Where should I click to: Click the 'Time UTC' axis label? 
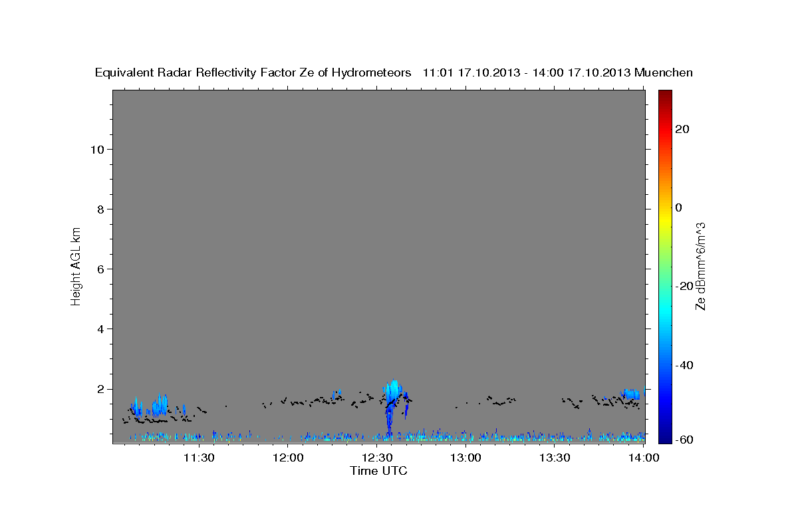coord(378,471)
